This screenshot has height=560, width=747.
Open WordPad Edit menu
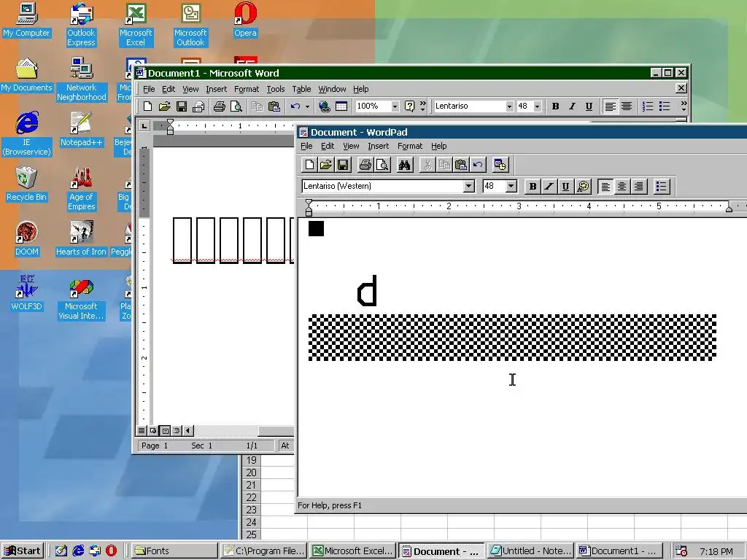(x=328, y=146)
